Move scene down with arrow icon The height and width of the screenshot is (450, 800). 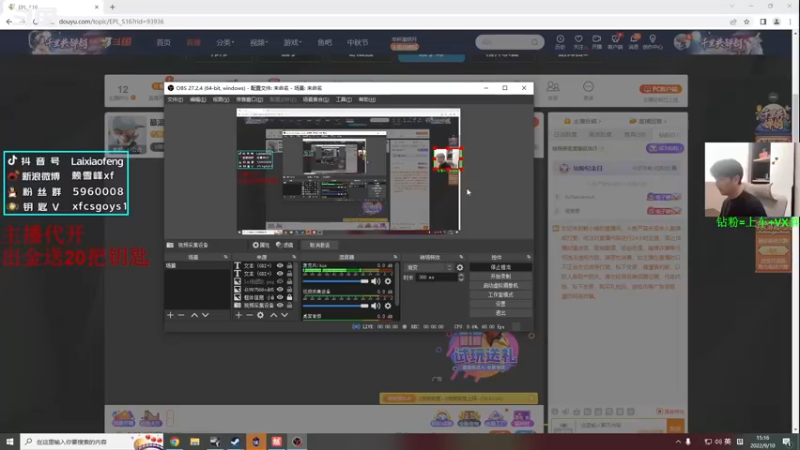pyautogui.click(x=205, y=315)
